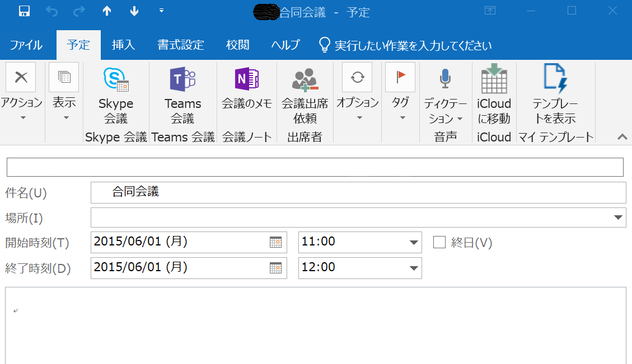Expand the 表示 dropdown arrow
Screen dimensions: 632x364
point(66,117)
